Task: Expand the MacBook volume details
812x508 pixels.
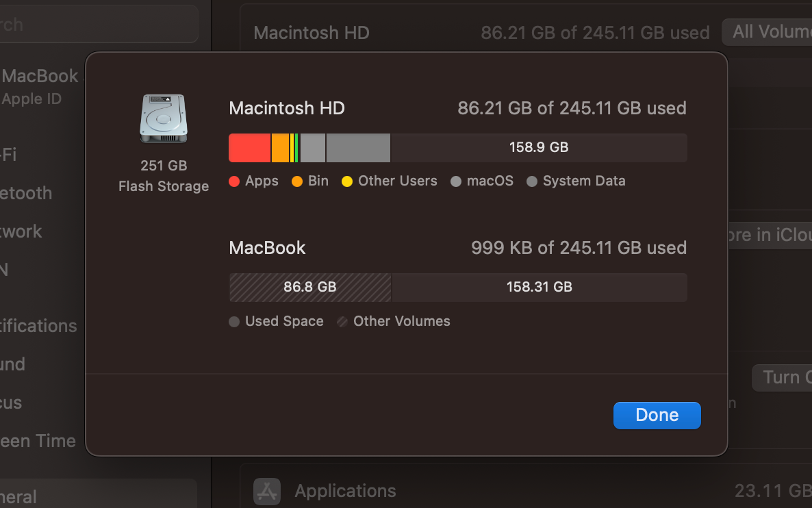Action: pyautogui.click(x=267, y=248)
